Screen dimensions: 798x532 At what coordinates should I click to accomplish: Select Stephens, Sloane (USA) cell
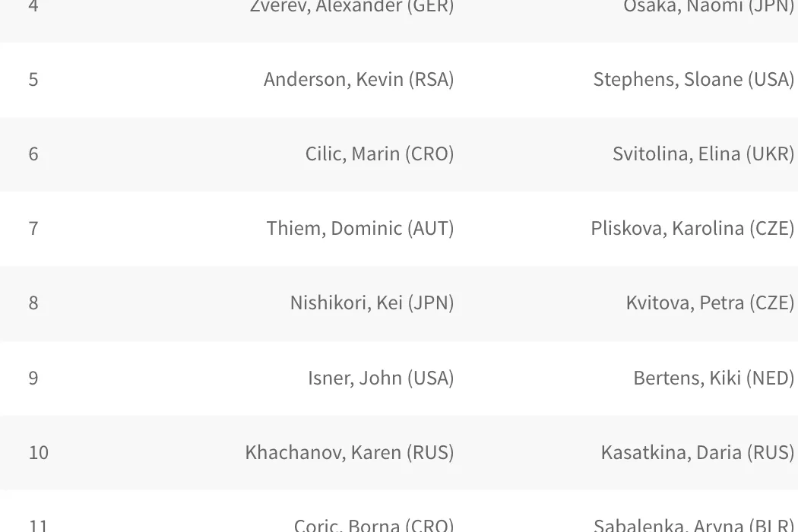(x=693, y=80)
